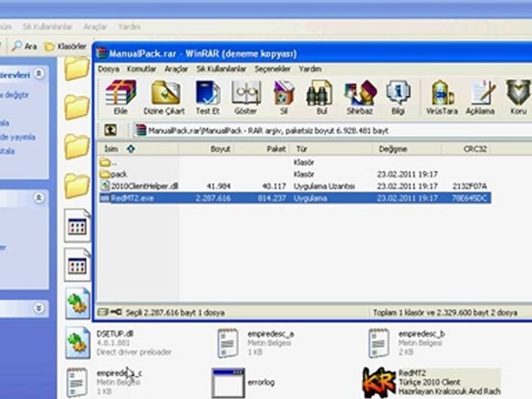
Task: Sort by İsim column header
Action: (x=138, y=149)
